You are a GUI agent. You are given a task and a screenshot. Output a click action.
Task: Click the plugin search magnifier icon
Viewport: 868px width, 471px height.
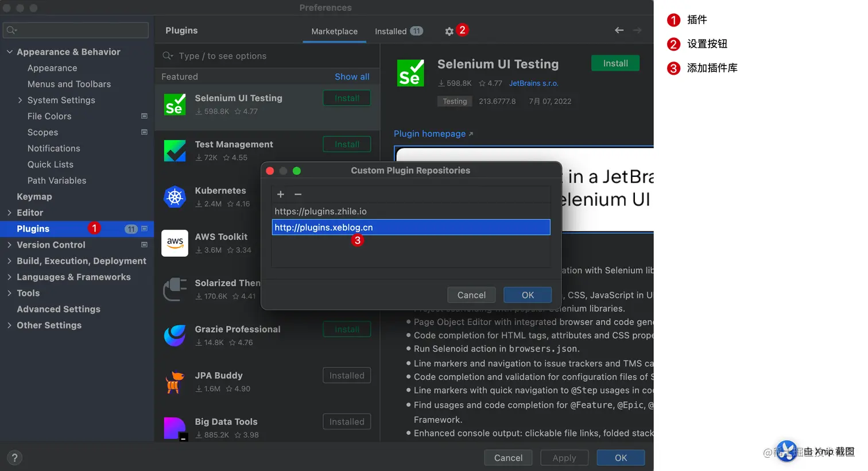tap(168, 56)
